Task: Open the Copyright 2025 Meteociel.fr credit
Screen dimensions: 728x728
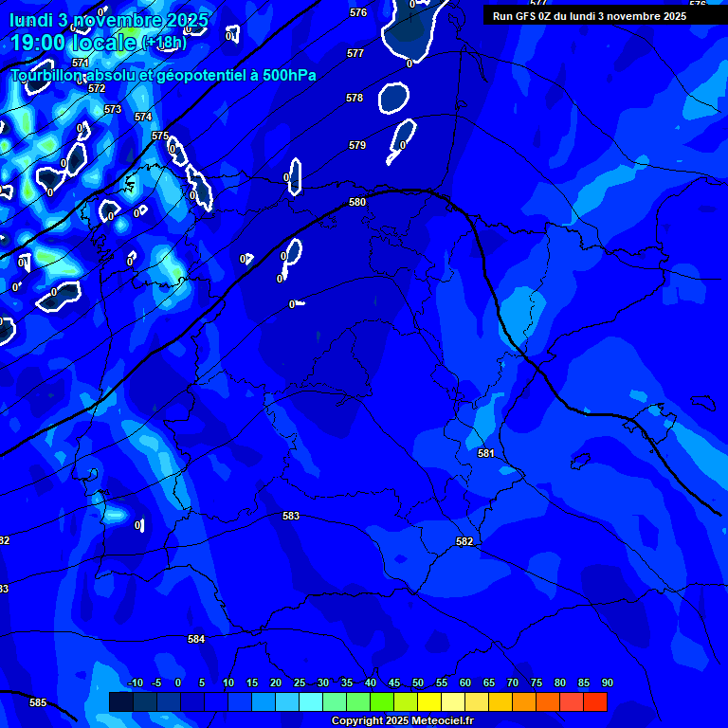Action: coord(403,720)
